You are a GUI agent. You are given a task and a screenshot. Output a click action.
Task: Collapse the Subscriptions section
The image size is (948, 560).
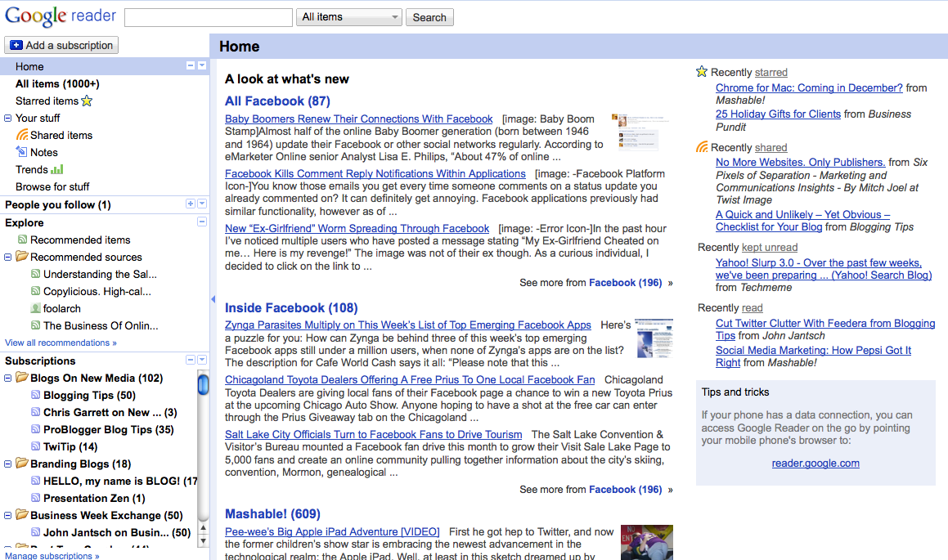pyautogui.click(x=191, y=361)
